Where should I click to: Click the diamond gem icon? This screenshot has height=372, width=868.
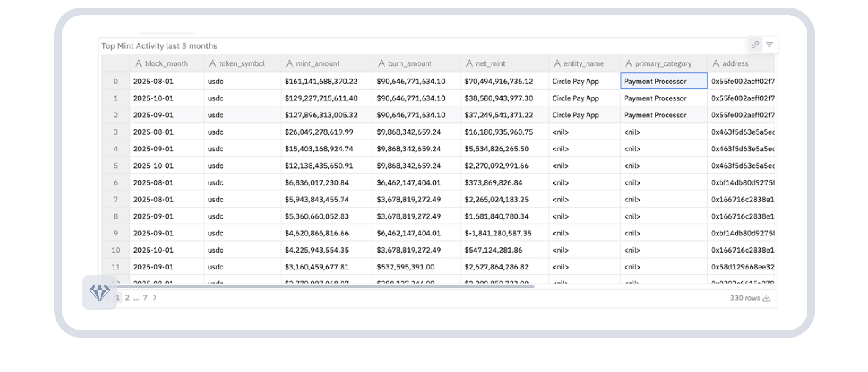click(100, 293)
